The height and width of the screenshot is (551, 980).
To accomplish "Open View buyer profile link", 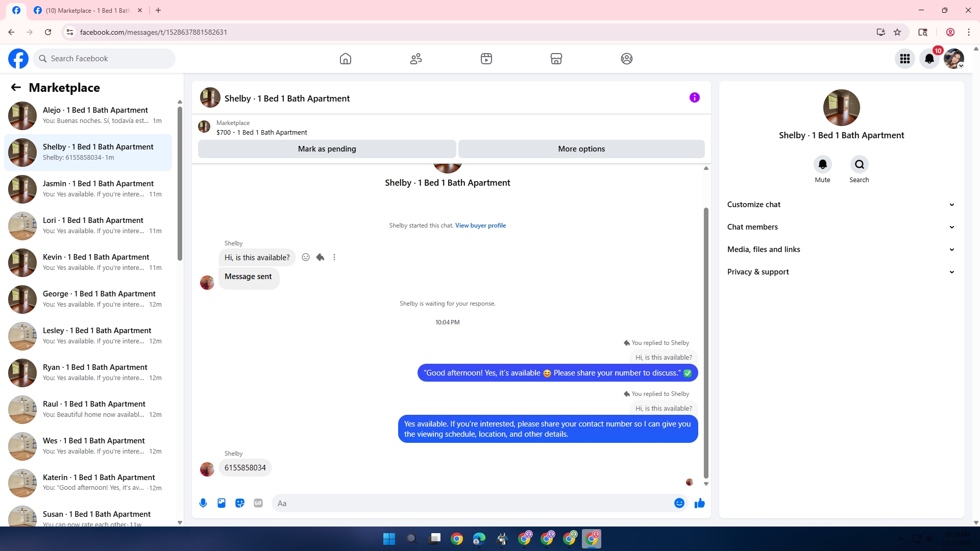I will 480,226.
